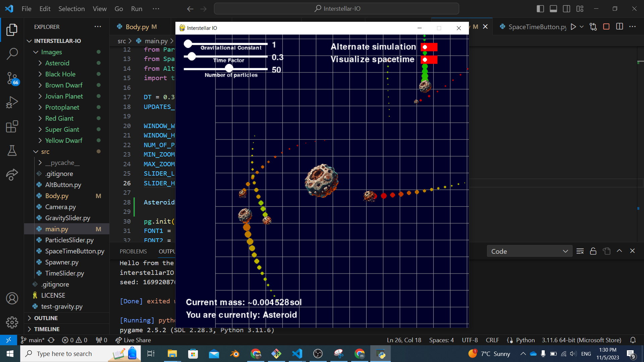
Task: Toggle the Alternate simulation switch
Action: (429, 47)
